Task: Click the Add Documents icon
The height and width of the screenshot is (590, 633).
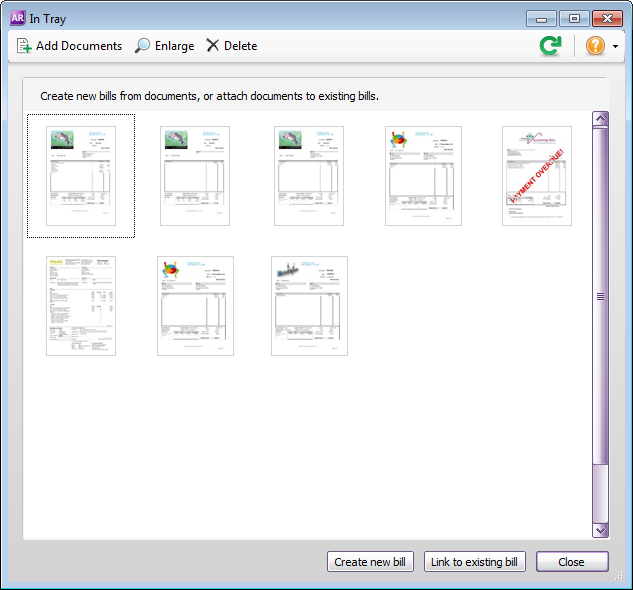Action: pos(25,46)
